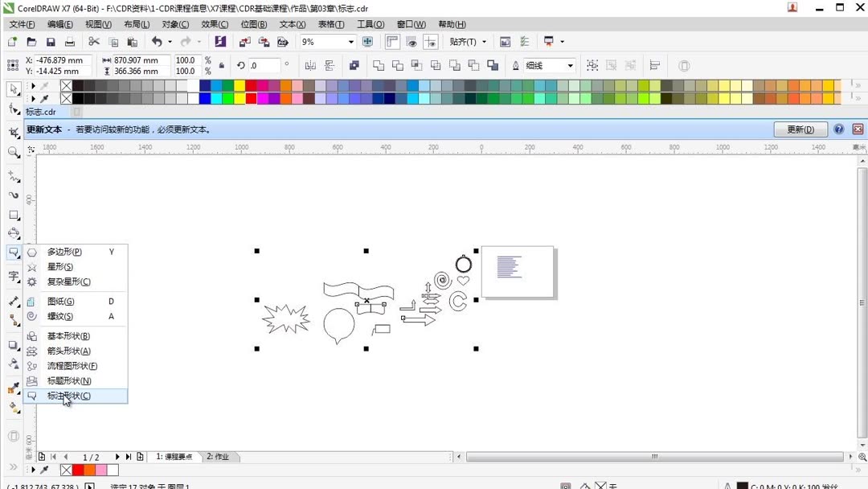
Task: Open the 文本 menu
Action: tap(292, 24)
